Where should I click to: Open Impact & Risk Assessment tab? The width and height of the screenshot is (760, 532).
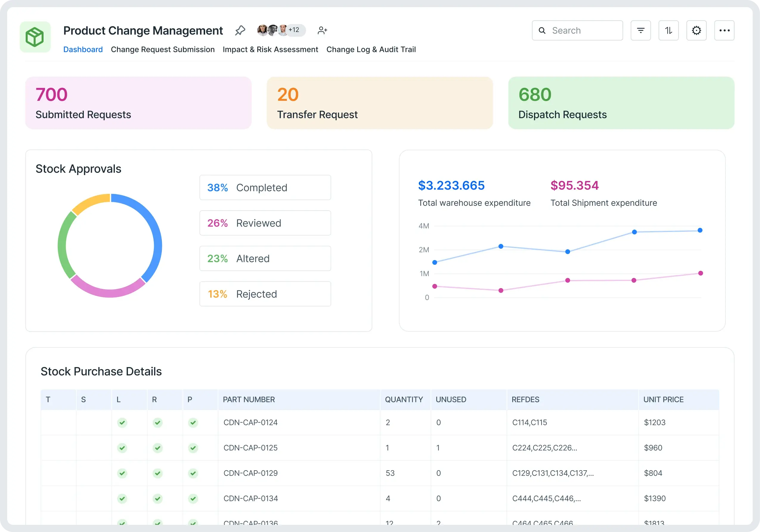[x=270, y=49]
